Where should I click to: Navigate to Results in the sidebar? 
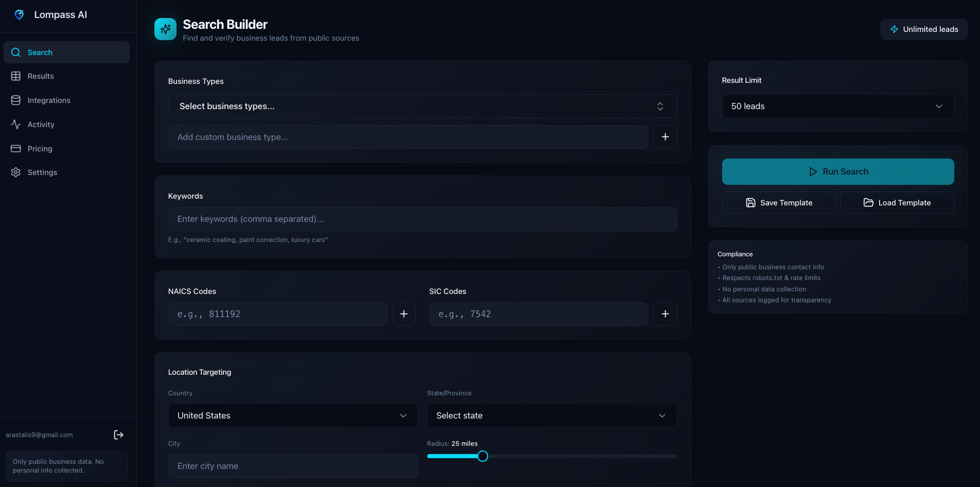41,76
